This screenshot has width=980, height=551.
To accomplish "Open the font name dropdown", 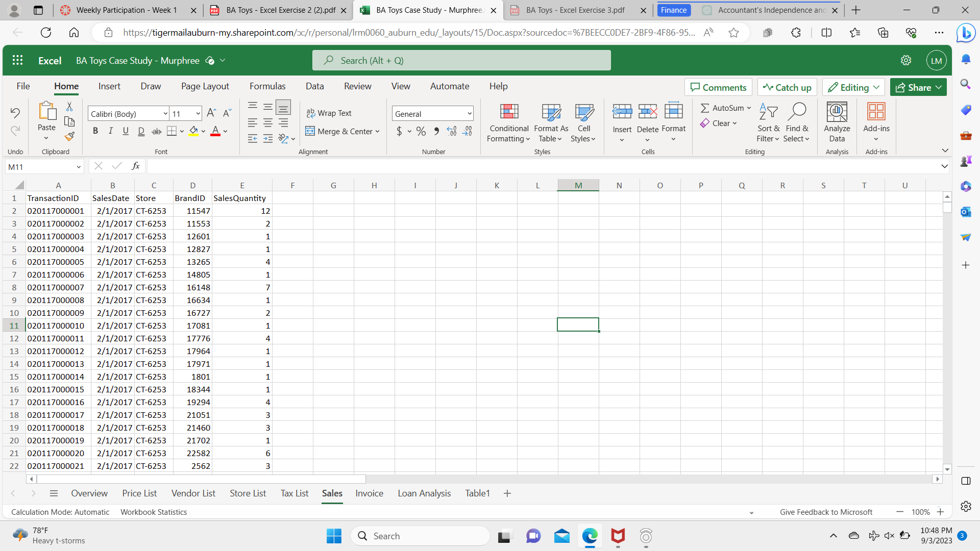I will [x=165, y=114].
